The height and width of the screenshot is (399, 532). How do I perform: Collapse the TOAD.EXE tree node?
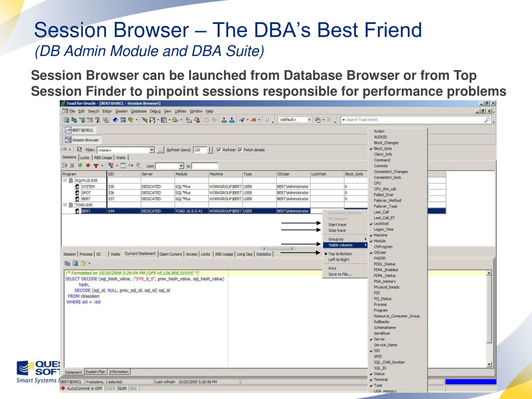click(x=65, y=205)
